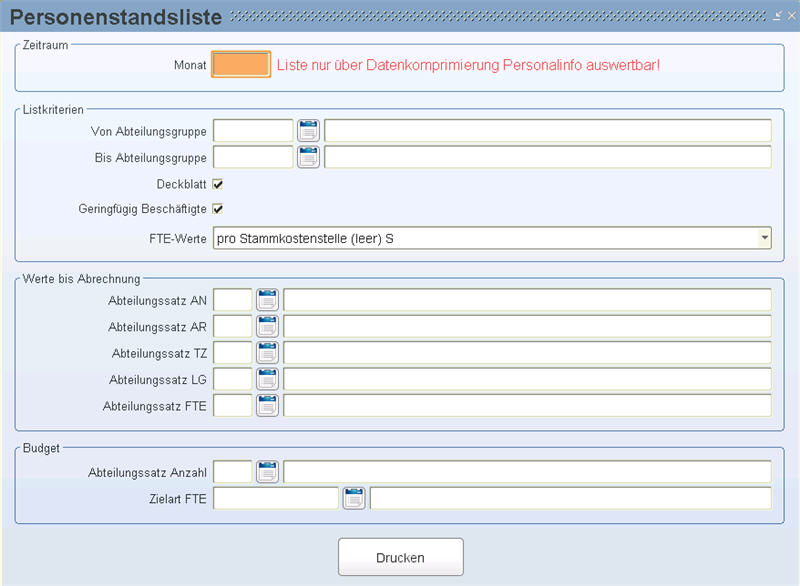Open lookup icon for Abteilungssatz AN
This screenshot has height=586, width=800.
pyautogui.click(x=267, y=300)
